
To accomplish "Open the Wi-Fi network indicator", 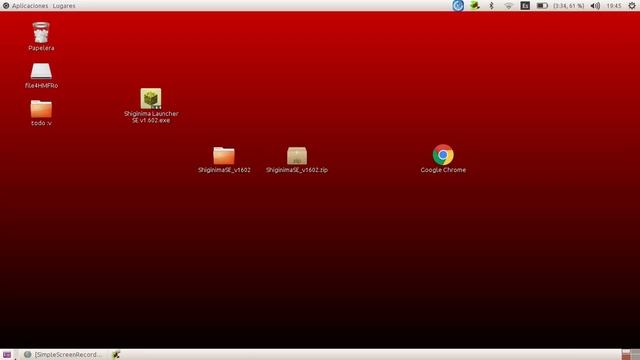I will pos(508,6).
